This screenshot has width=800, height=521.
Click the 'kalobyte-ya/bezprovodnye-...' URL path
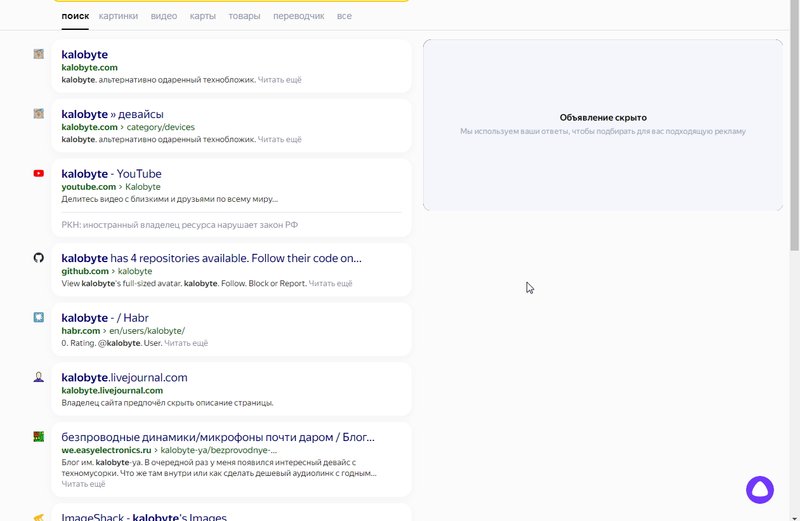click(x=219, y=450)
